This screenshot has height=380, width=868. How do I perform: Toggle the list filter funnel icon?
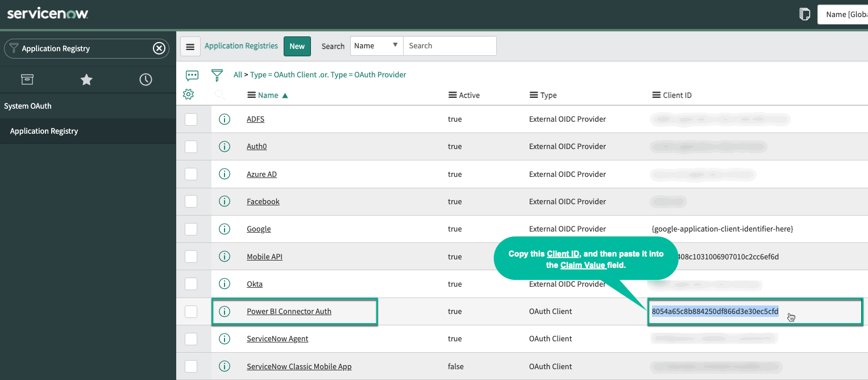tap(217, 75)
